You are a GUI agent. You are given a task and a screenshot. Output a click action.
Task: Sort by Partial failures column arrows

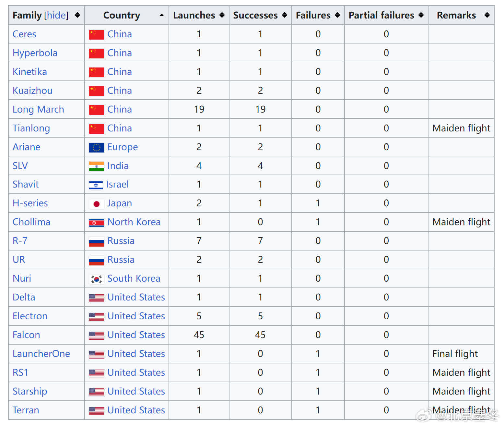tap(421, 15)
